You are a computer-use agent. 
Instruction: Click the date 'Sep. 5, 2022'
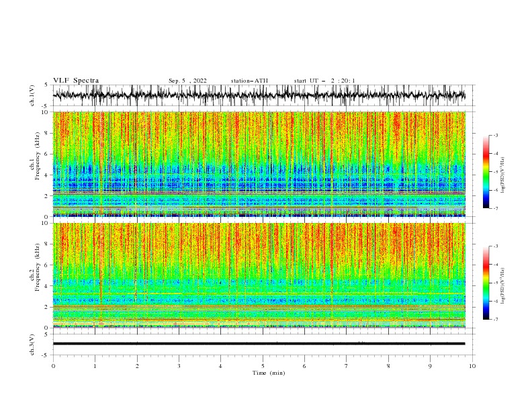click(x=187, y=81)
